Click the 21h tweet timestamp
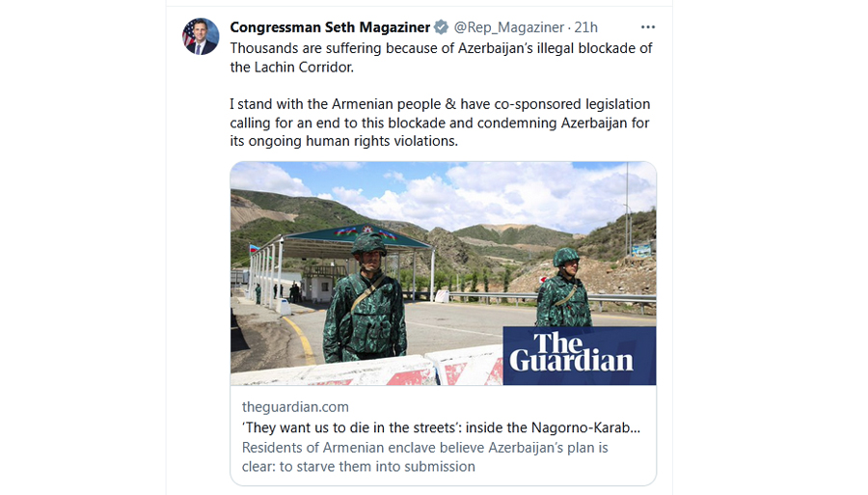Viewport: 868px width, 495px height. pyautogui.click(x=586, y=27)
